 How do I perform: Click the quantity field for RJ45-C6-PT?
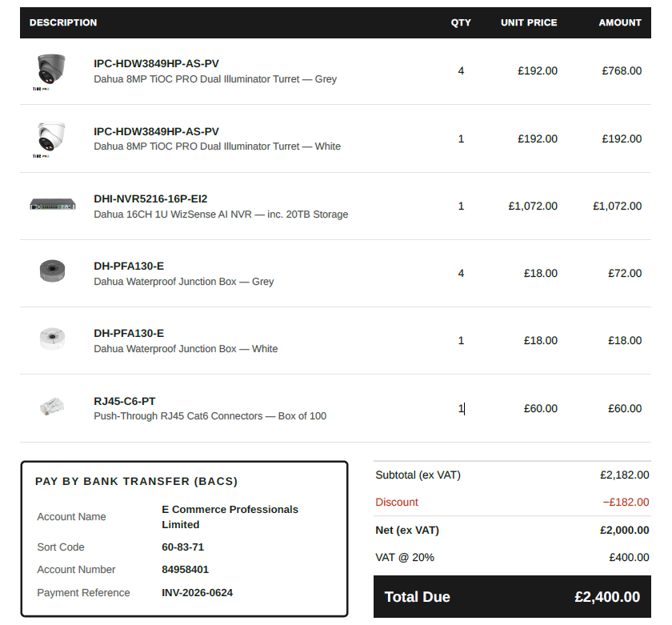(461, 408)
